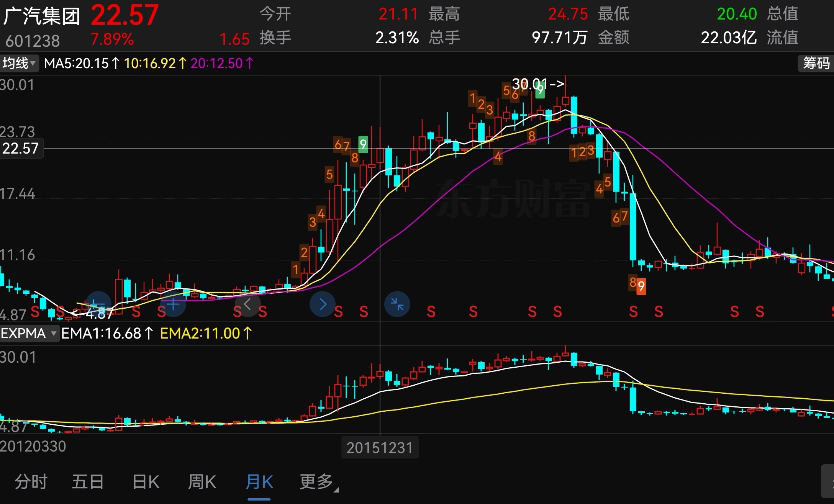
Task: Tap the orange 9 signal badge at the bottom
Action: coord(641,286)
